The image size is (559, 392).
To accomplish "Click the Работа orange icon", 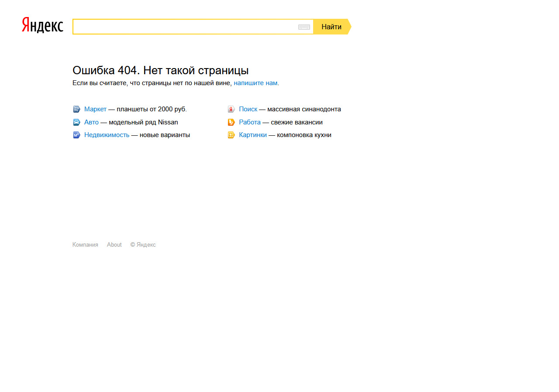I will tap(231, 122).
